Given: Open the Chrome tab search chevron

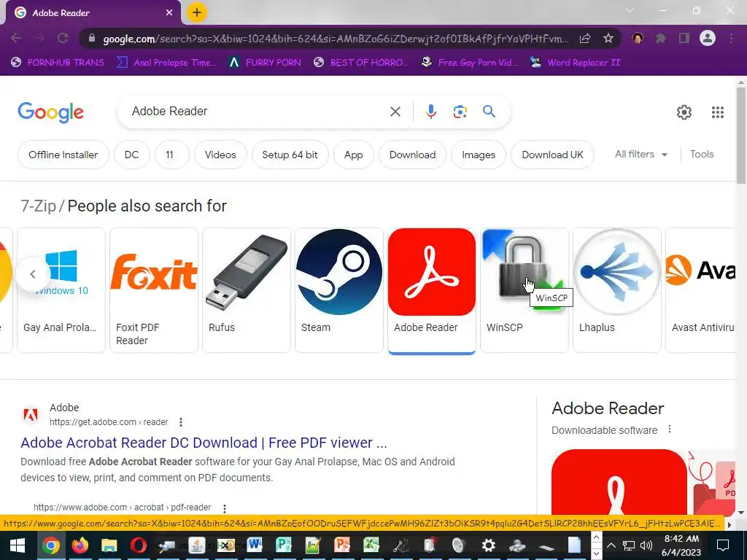Looking at the screenshot, I should pyautogui.click(x=630, y=10).
